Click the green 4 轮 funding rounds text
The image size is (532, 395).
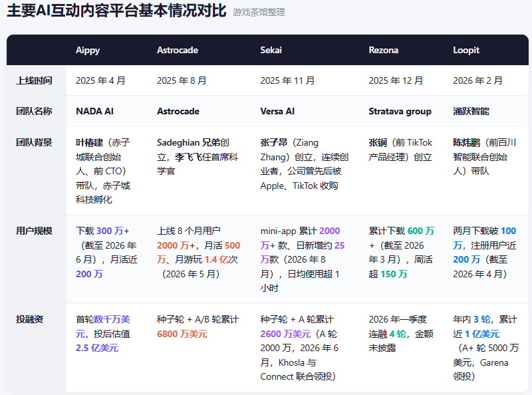click(397, 334)
